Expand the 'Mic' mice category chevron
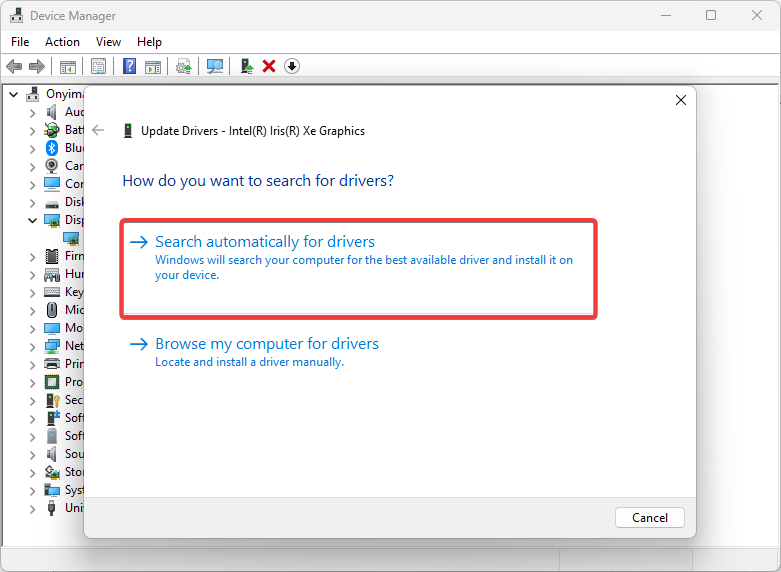Image resolution: width=781 pixels, height=572 pixels. pyautogui.click(x=32, y=311)
